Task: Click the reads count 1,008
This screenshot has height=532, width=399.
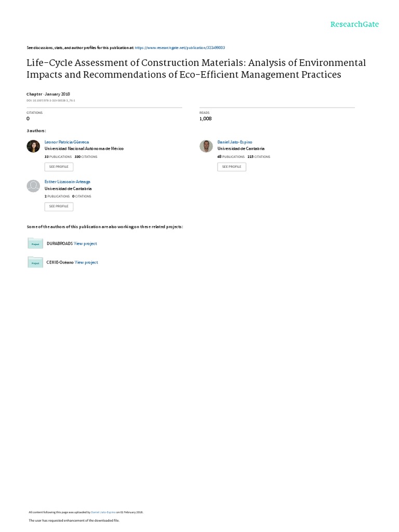Action: coord(206,119)
